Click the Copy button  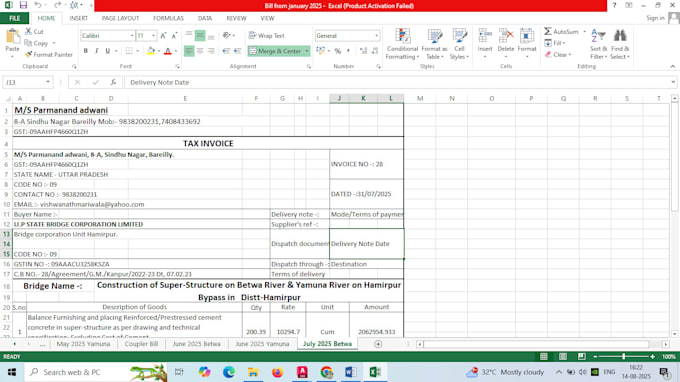tap(36, 43)
